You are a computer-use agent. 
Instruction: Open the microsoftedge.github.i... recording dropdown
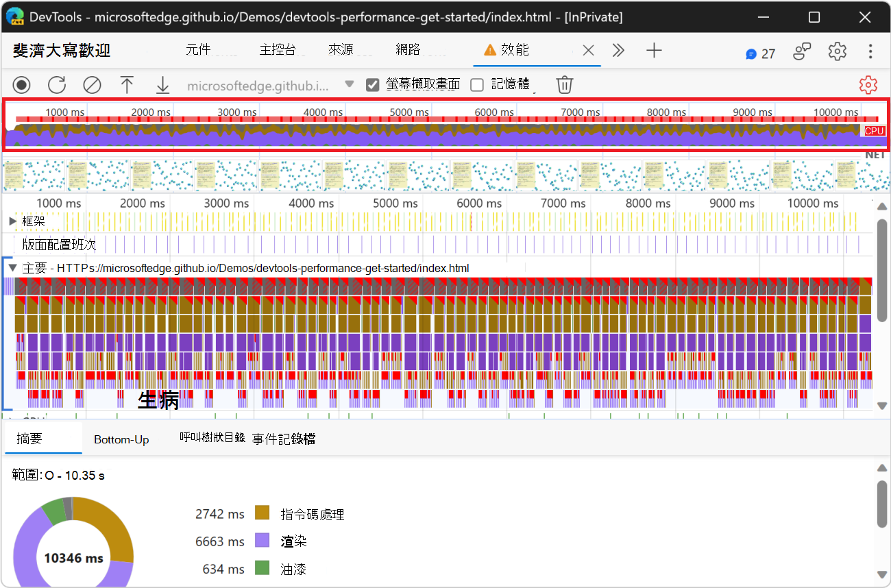(x=271, y=85)
